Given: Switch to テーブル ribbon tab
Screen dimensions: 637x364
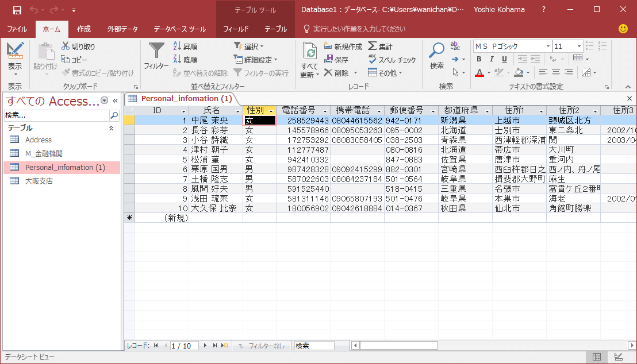Looking at the screenshot, I should pyautogui.click(x=276, y=29).
